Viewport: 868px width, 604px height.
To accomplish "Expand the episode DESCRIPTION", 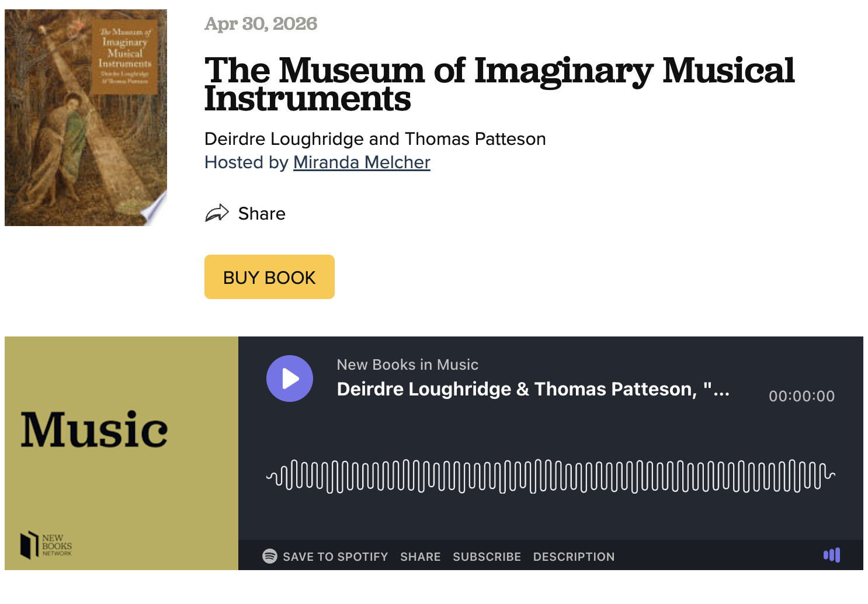I will [x=574, y=557].
